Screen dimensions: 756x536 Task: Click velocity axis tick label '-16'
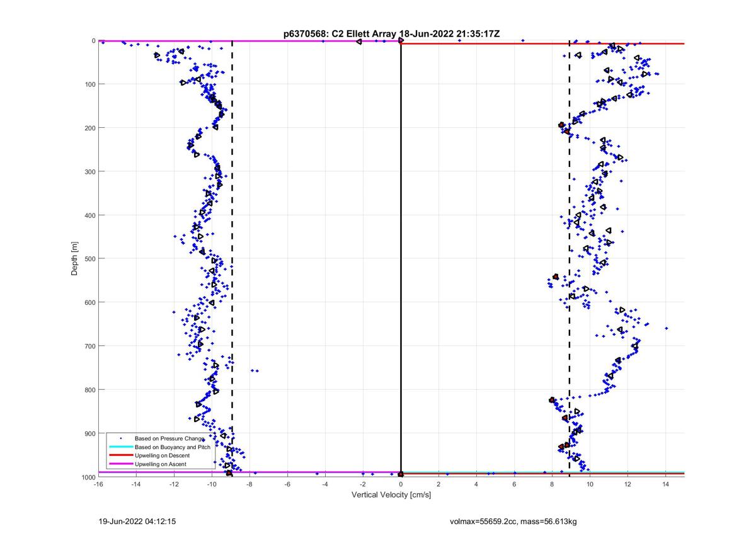tap(98, 484)
